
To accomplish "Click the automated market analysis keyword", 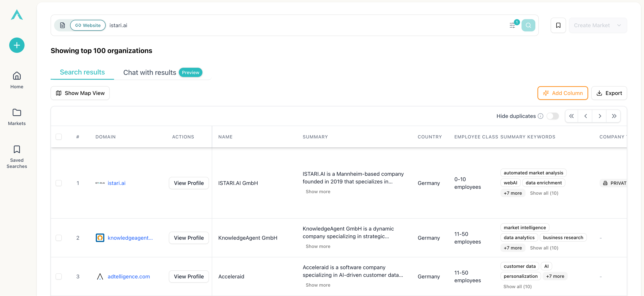I will point(533,173).
